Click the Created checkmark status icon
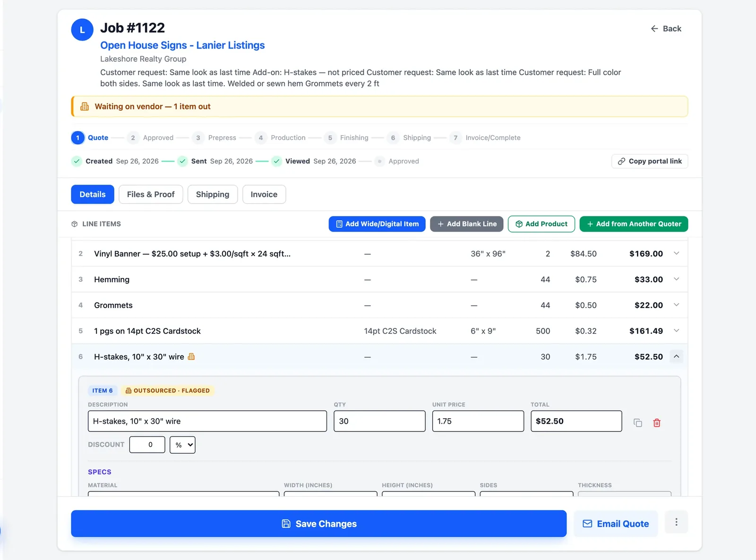The height and width of the screenshot is (560, 756). tap(77, 161)
